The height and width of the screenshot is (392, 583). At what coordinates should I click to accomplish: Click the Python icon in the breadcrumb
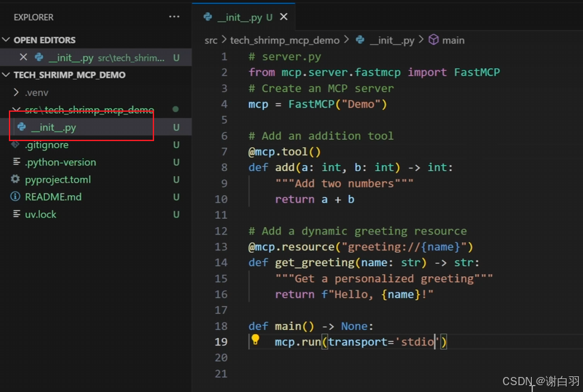(360, 40)
